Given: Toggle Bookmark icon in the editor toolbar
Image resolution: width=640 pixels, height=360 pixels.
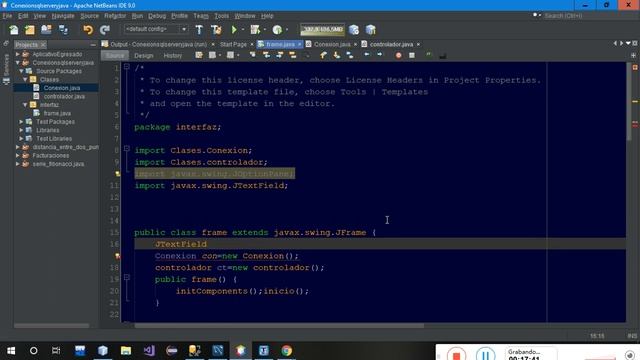Looking at the screenshot, I should pyautogui.click(x=350, y=55).
